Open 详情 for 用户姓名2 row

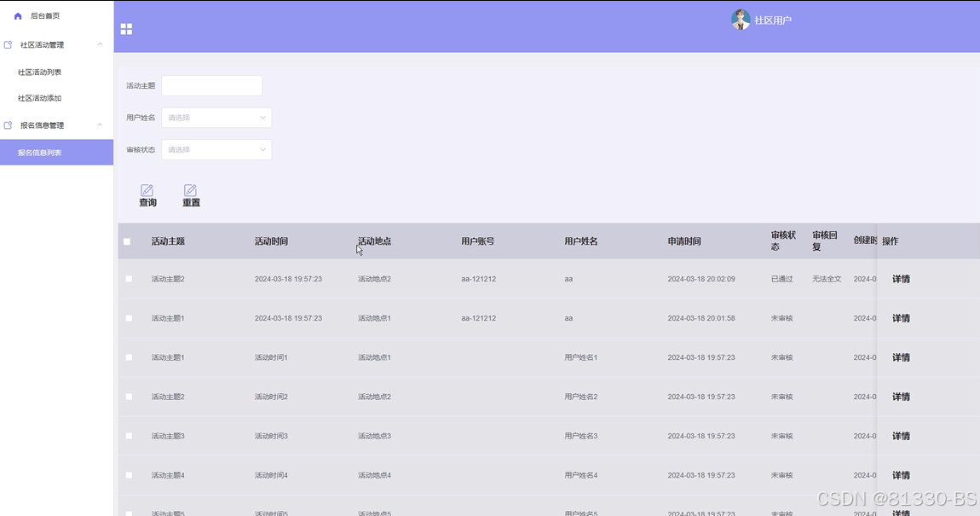(901, 397)
